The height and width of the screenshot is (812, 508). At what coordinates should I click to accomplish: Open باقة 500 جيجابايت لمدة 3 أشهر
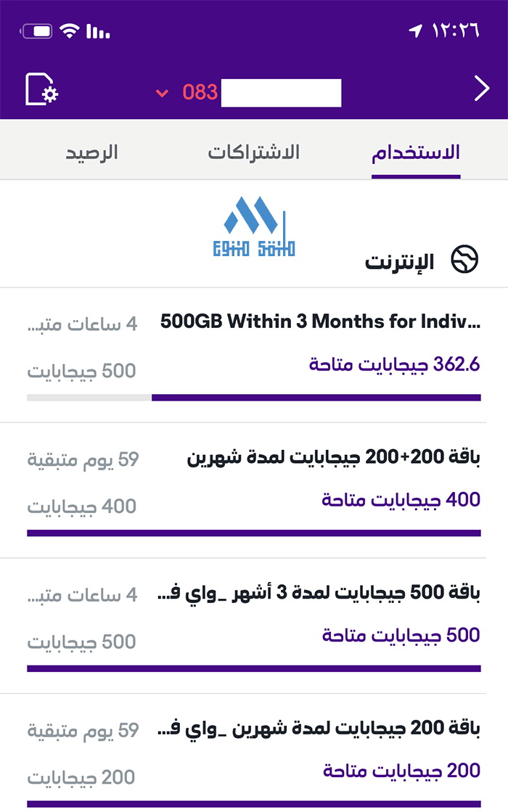click(x=254, y=626)
